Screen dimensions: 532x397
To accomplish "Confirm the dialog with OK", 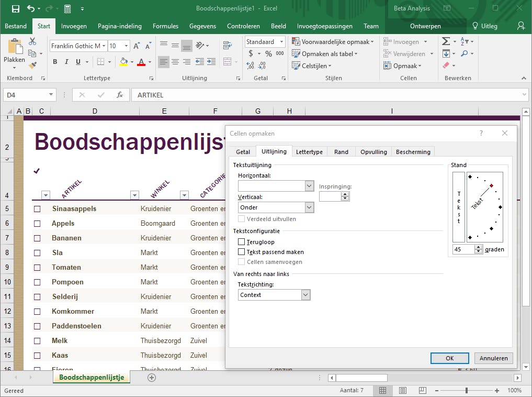I will pos(449,358).
